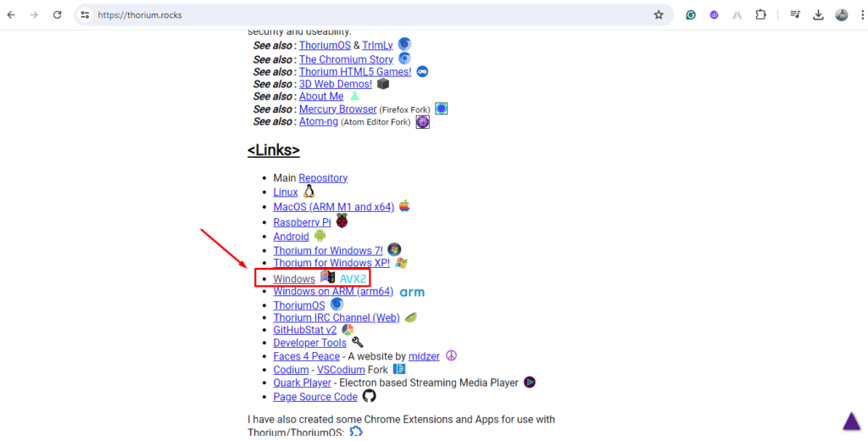Viewport: 868px width, 441px height.
Task: Open the midzer link
Action: tap(424, 356)
